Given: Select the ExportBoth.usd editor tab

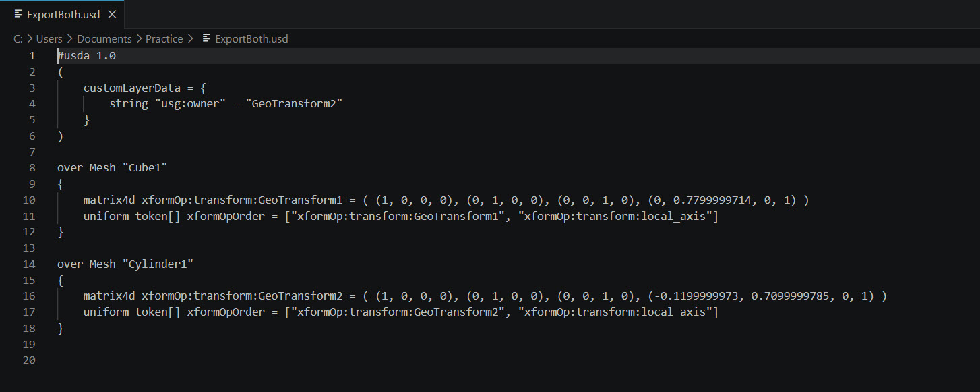Looking at the screenshot, I should 62,14.
